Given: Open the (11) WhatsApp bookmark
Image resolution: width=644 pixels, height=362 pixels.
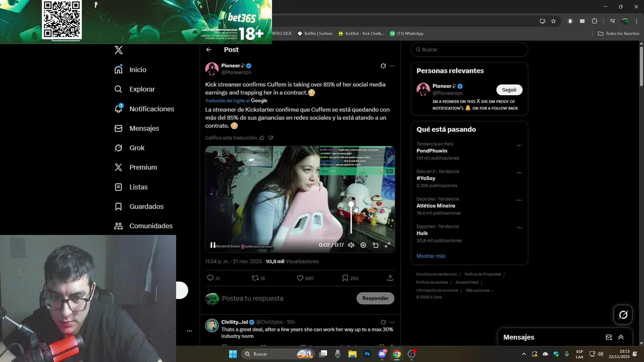Looking at the screenshot, I should point(407,33).
